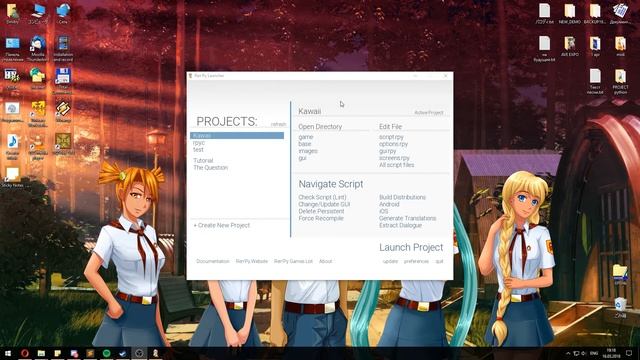This screenshot has width=640, height=360.
Task: Click Generate Translations
Action: tap(407, 218)
